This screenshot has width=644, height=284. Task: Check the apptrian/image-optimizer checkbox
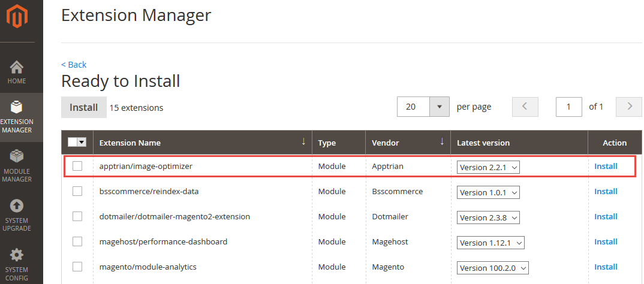tap(77, 166)
